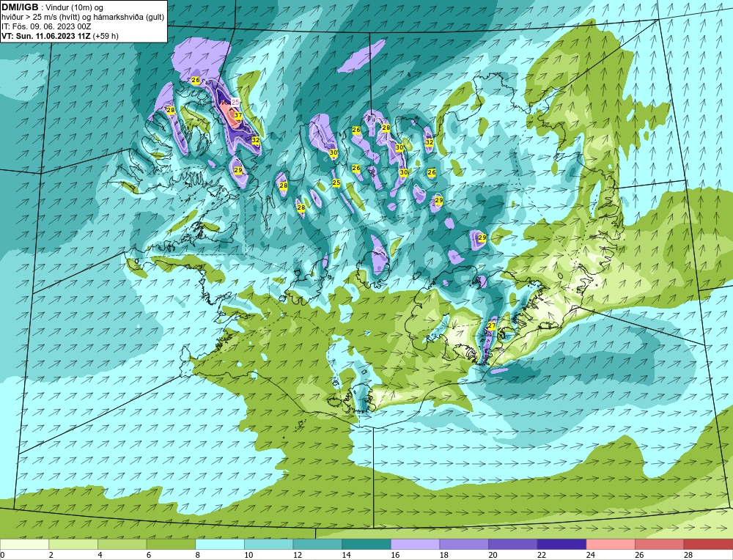Pick the 8–10 m/s light cyan legend swatch

click(220, 544)
